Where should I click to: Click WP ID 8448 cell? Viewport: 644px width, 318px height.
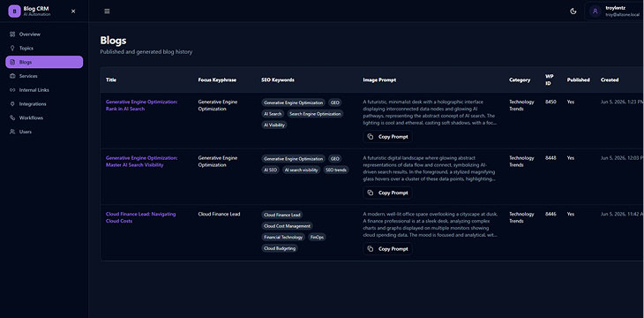click(x=550, y=157)
